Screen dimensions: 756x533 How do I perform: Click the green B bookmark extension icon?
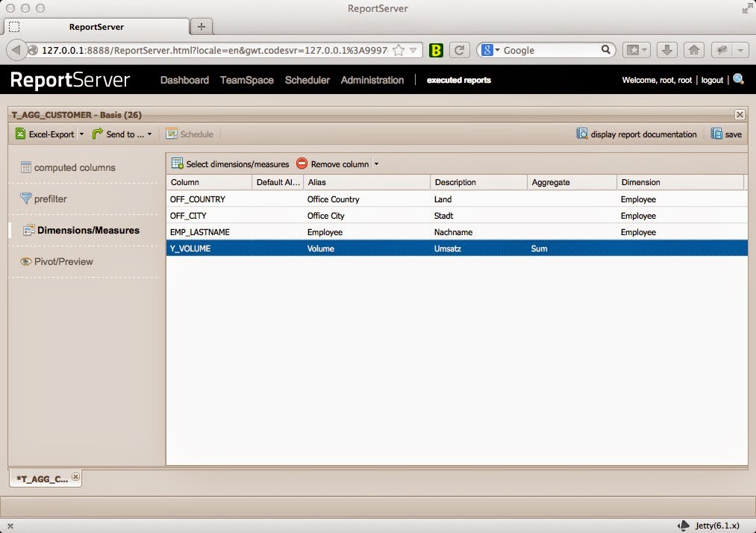pos(436,50)
